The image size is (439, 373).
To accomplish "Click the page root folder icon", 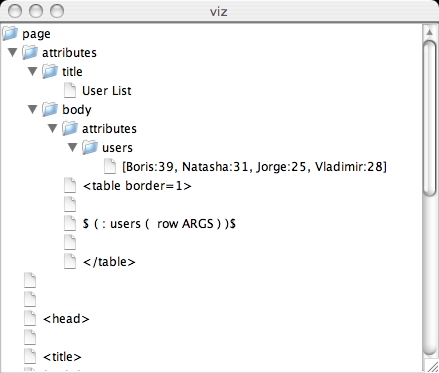I will click(10, 33).
